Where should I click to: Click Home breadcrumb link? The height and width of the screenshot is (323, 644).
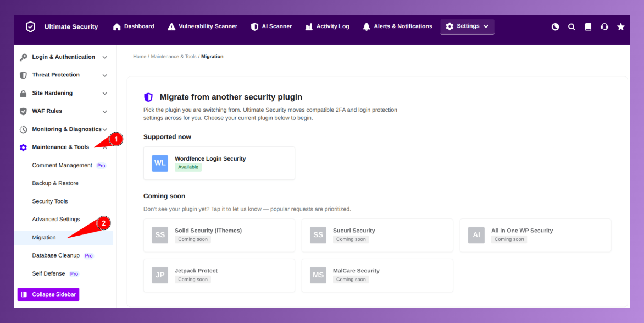(x=140, y=56)
